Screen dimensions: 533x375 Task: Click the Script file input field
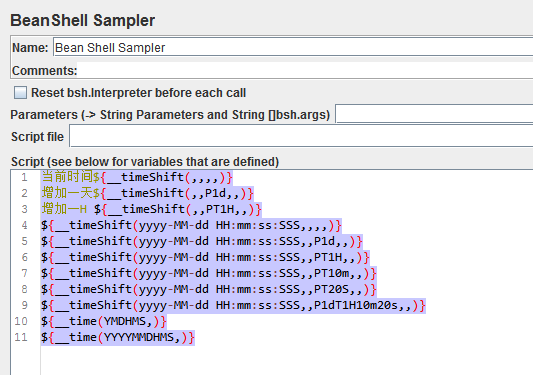(x=301, y=136)
